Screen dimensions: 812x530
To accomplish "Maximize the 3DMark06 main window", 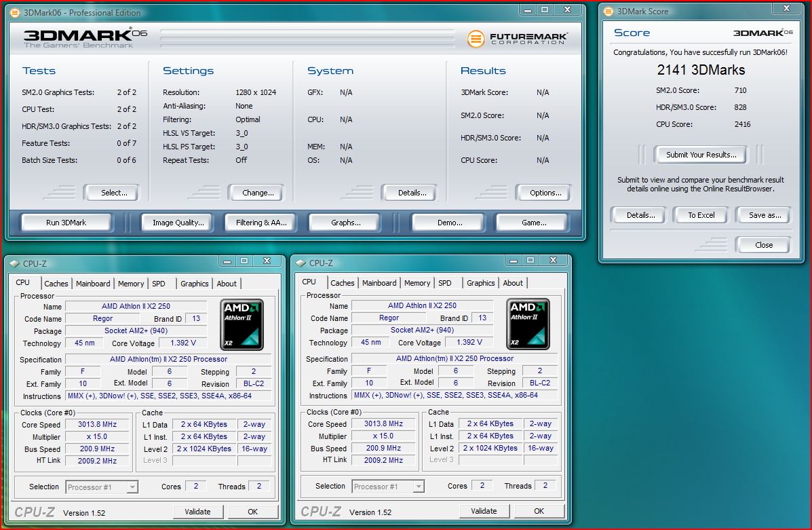I will [x=545, y=10].
